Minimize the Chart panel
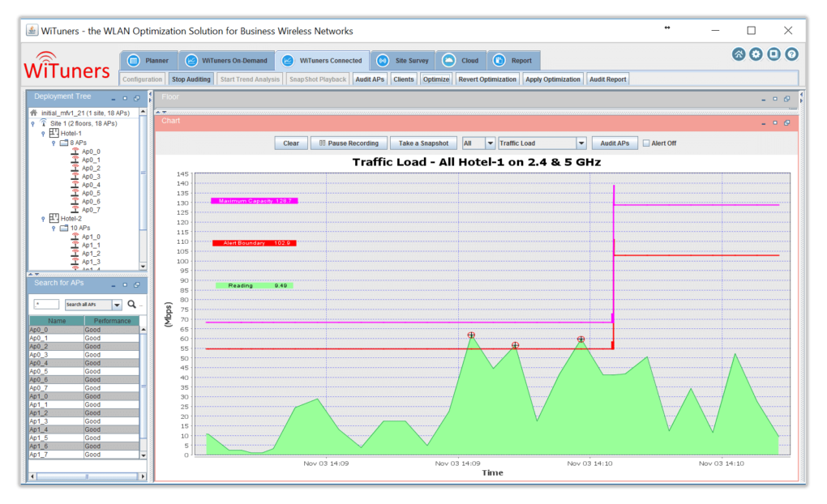The height and width of the screenshot is (504, 827). pos(763,123)
